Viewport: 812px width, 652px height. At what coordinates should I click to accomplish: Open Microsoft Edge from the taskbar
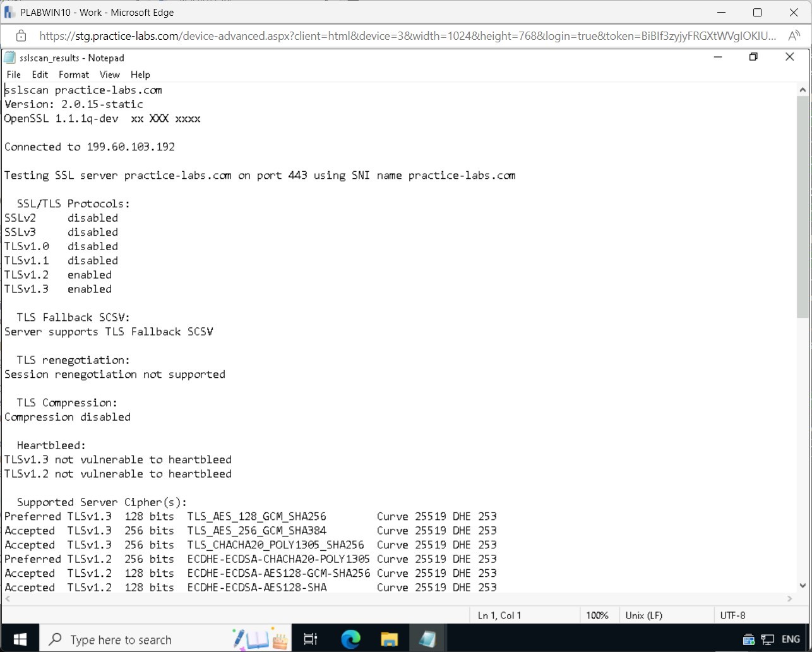click(350, 639)
